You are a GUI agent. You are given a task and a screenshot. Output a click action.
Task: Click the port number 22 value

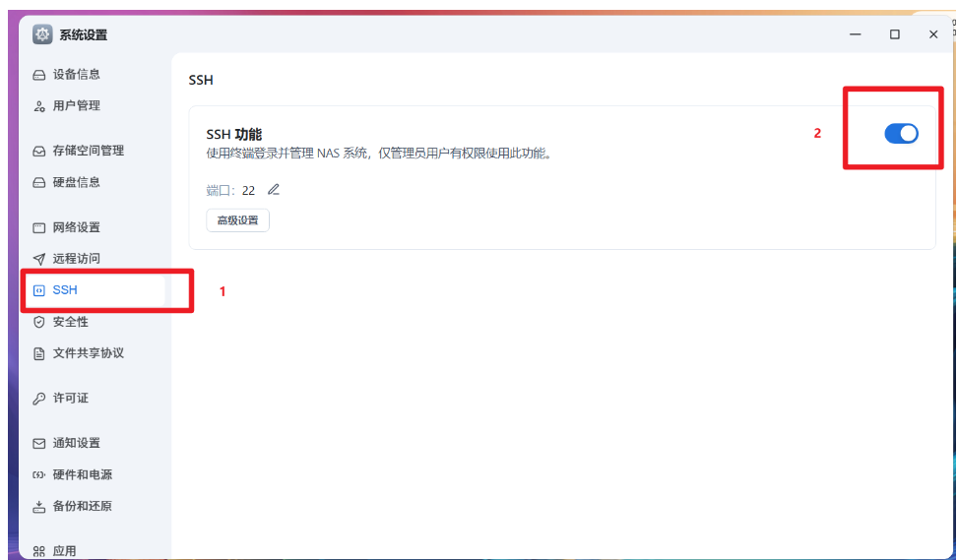[x=248, y=191]
